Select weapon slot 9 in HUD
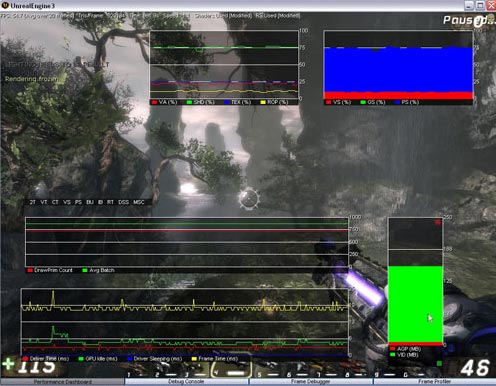496x386 pixels. click(386, 370)
